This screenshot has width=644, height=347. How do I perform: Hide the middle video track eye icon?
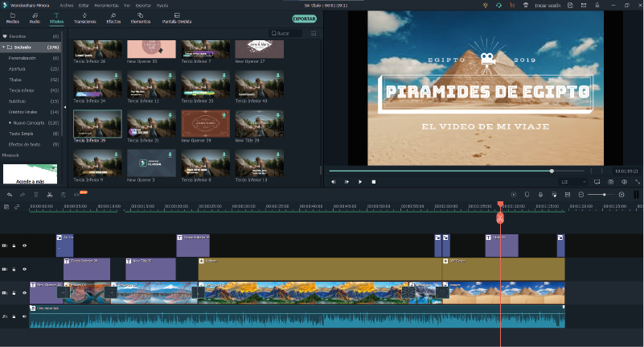tap(24, 269)
